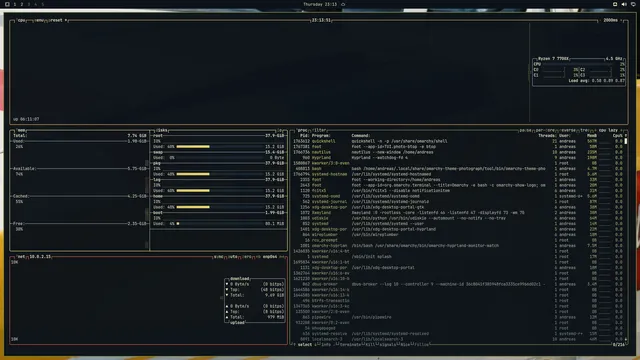Select the rcu_preempt process row
Image resolution: width=640 pixels, height=360 pixels.
click(458, 240)
